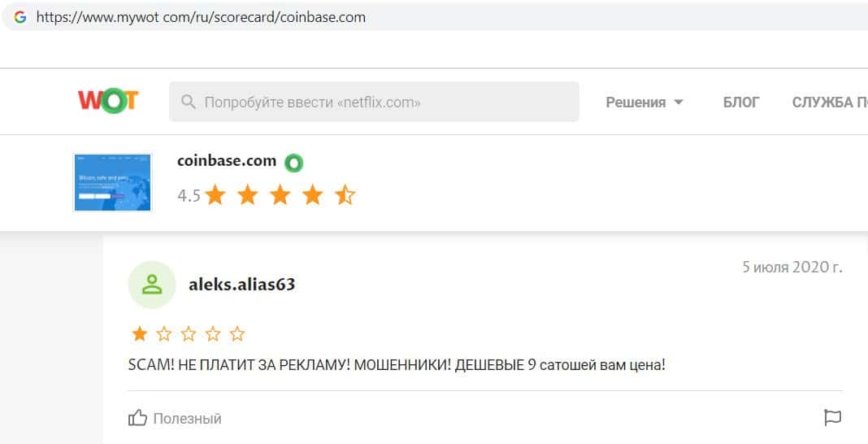Open the aleks.alias63 username link
This screenshot has height=444, width=868.
[x=242, y=285]
